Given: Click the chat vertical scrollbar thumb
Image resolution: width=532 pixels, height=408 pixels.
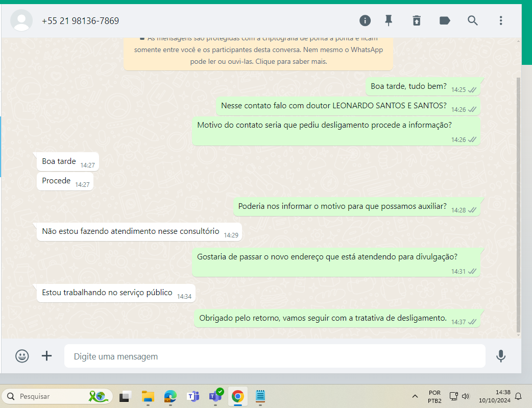Looking at the screenshot, I should pyautogui.click(x=518, y=205).
